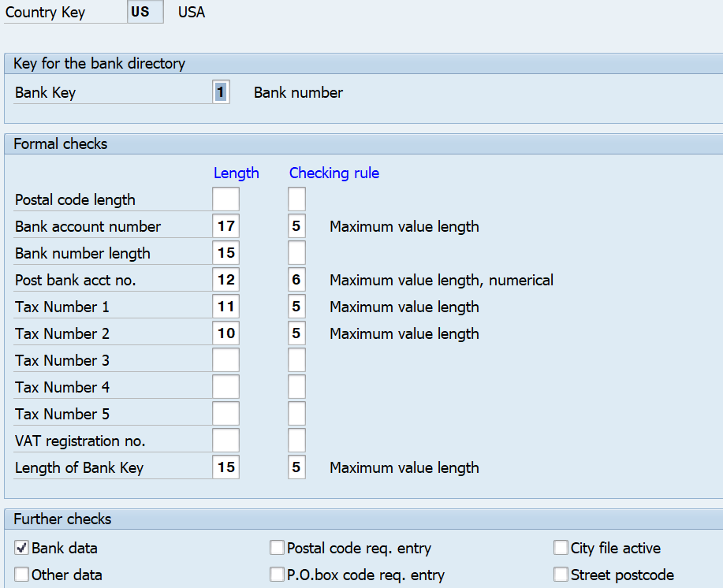The image size is (723, 588).
Task: Toggle the Bank data checkbox
Action: click(22, 548)
